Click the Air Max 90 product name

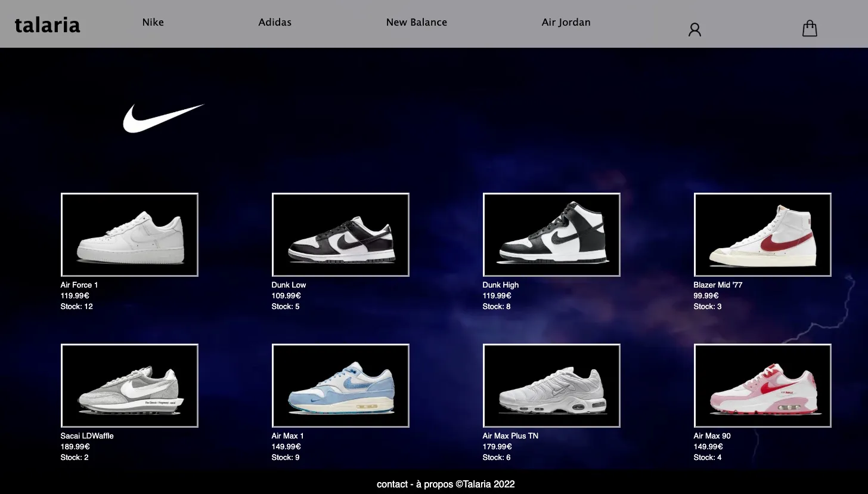[712, 436]
